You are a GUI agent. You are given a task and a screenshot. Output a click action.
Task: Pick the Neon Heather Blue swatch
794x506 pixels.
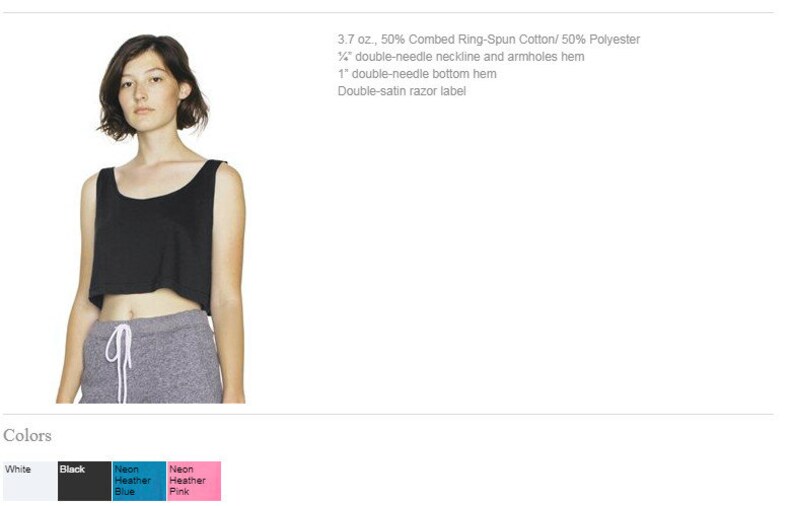coord(139,481)
